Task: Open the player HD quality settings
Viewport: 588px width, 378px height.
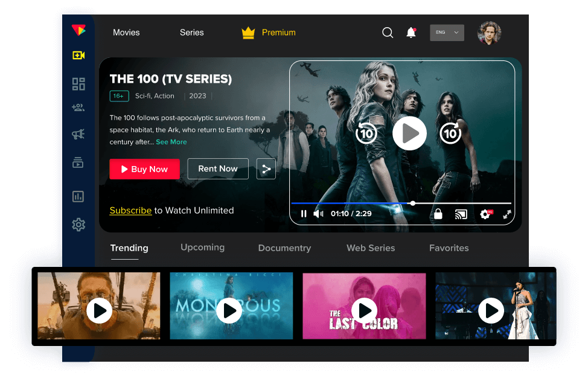Action: [x=486, y=214]
